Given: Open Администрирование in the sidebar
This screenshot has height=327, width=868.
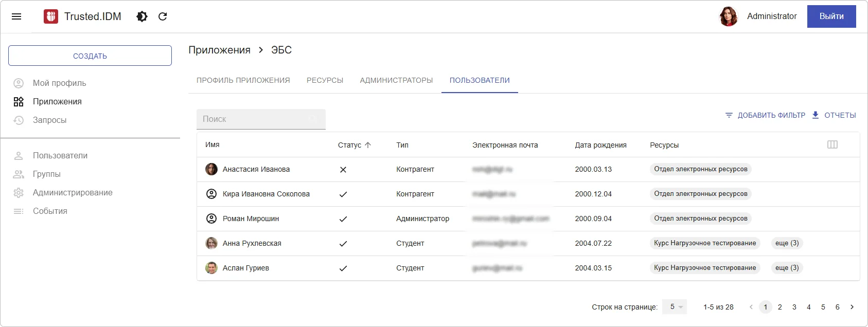Looking at the screenshot, I should point(73,192).
